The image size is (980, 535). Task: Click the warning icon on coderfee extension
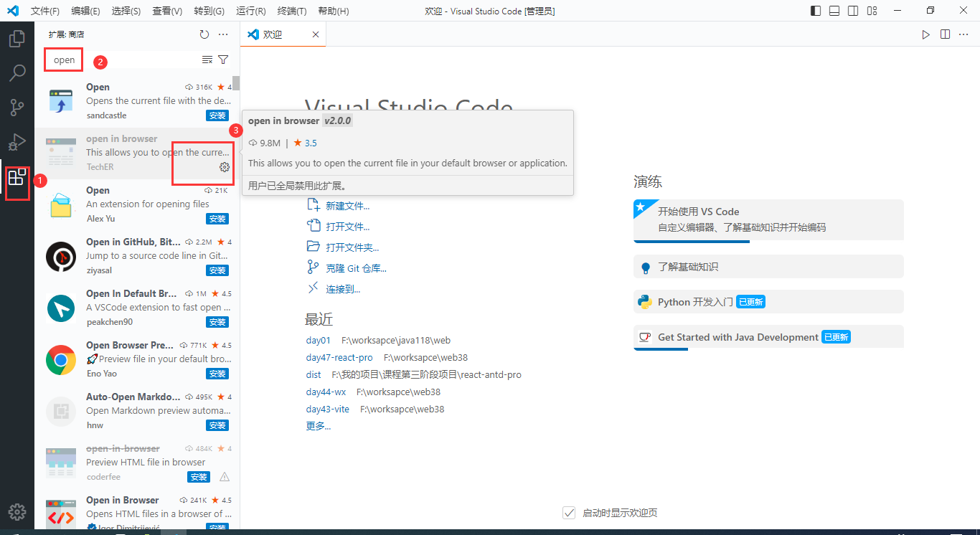click(x=225, y=477)
